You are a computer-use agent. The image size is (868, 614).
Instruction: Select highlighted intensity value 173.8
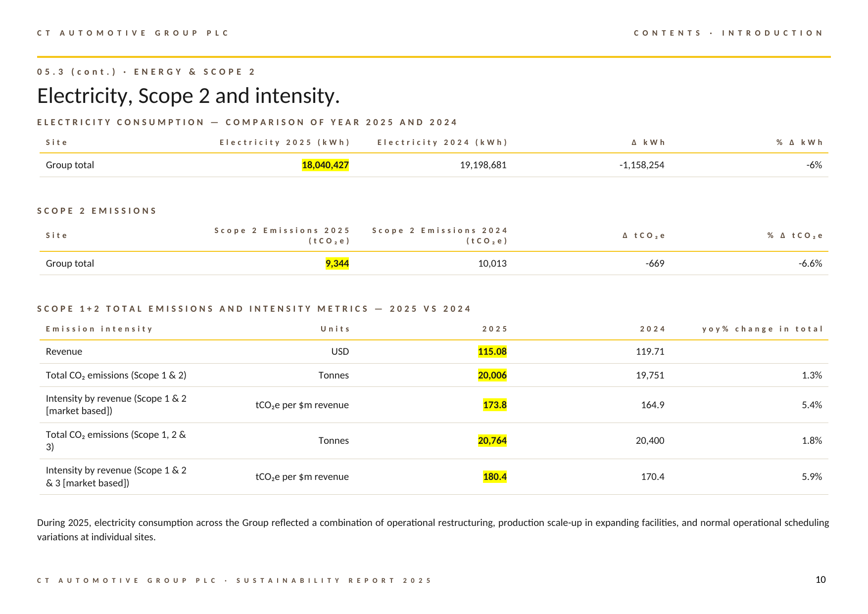494,405
